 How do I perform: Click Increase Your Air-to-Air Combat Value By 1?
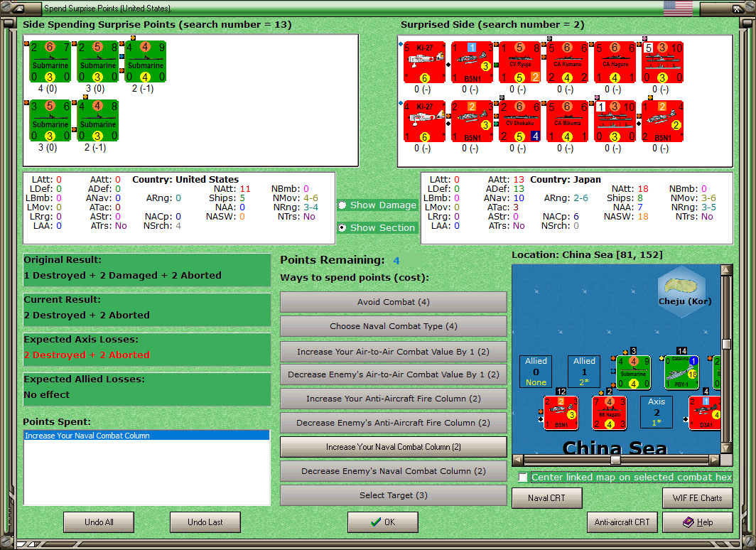394,352
